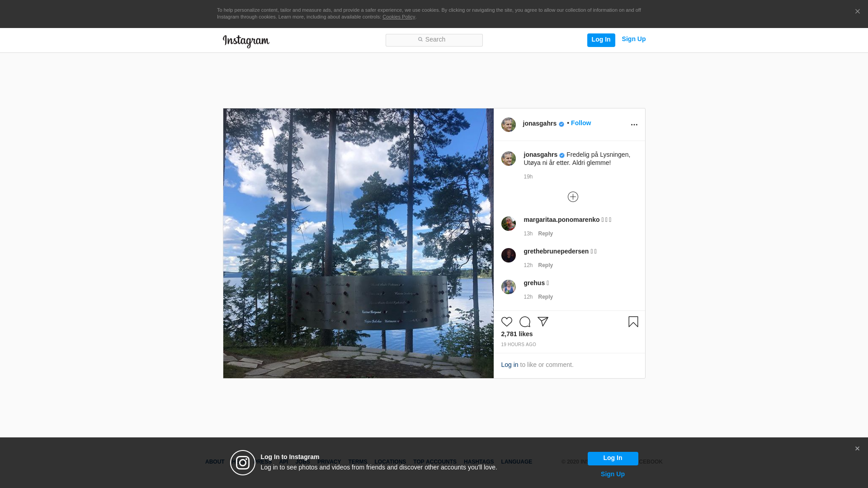
Task: Click the 19h caption timestamp
Action: tap(528, 177)
